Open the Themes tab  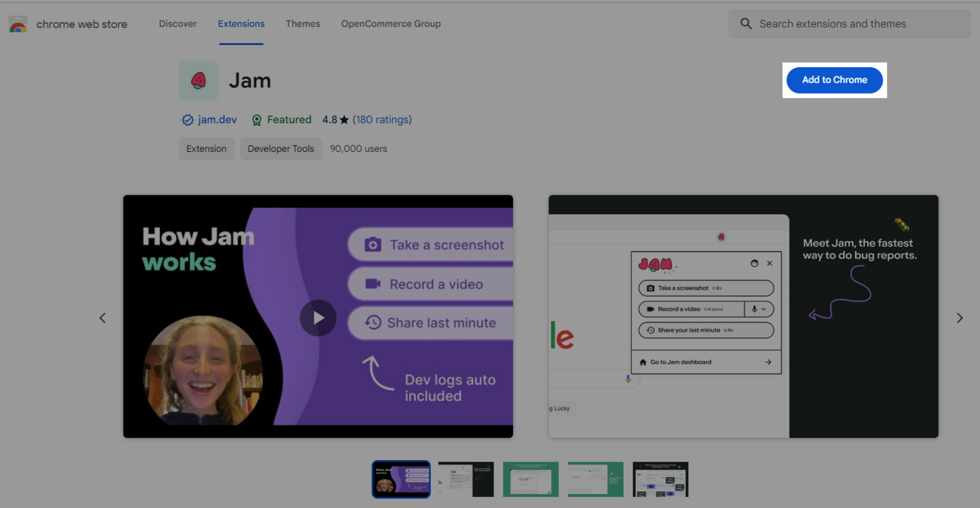pos(303,24)
